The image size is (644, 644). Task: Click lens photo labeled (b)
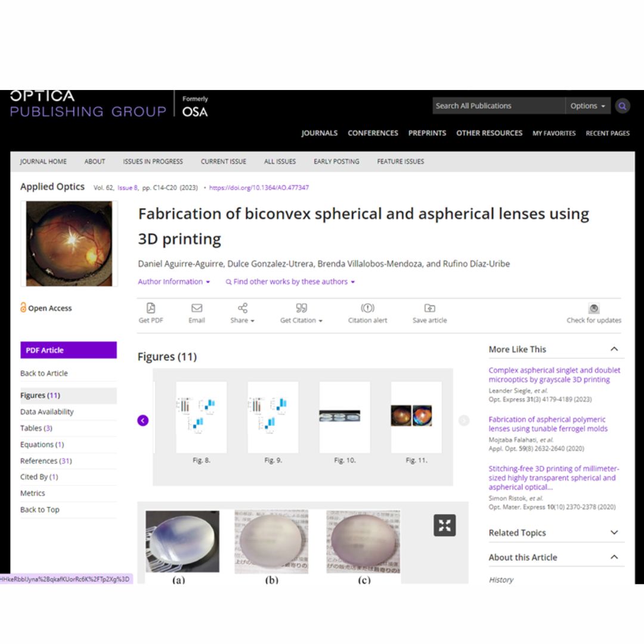coord(271,541)
